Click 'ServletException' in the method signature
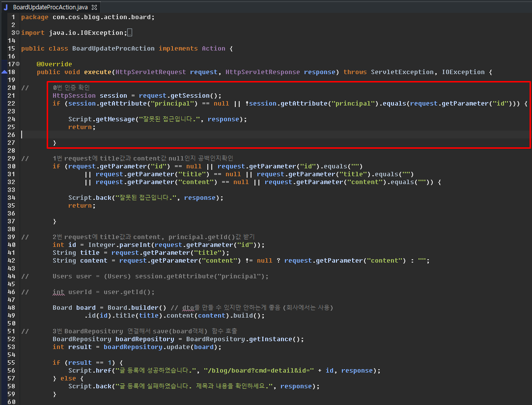 [402, 72]
